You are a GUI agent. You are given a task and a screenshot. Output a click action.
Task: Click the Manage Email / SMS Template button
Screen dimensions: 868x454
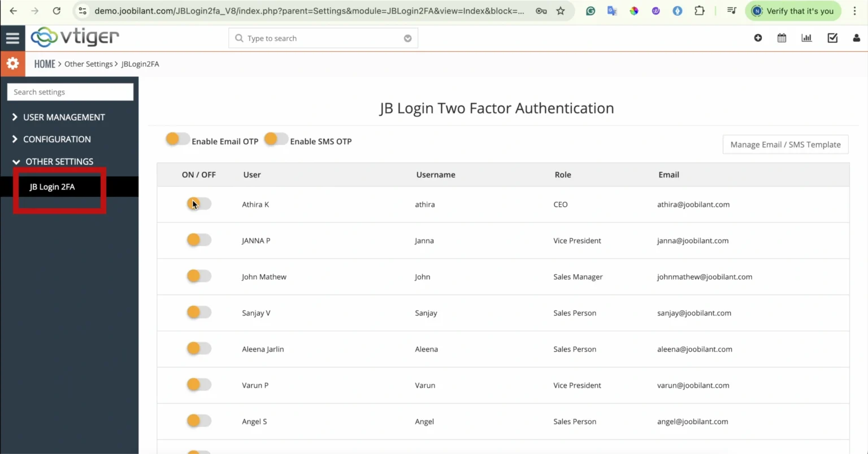point(785,144)
